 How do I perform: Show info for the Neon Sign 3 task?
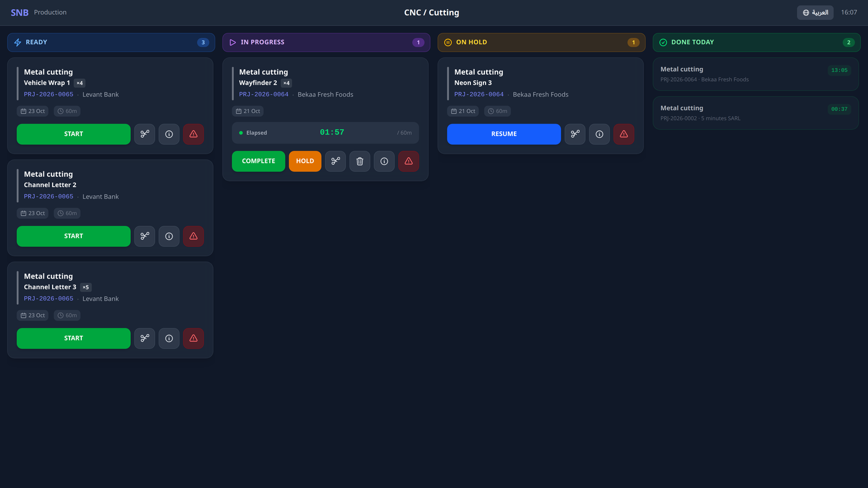pyautogui.click(x=599, y=134)
